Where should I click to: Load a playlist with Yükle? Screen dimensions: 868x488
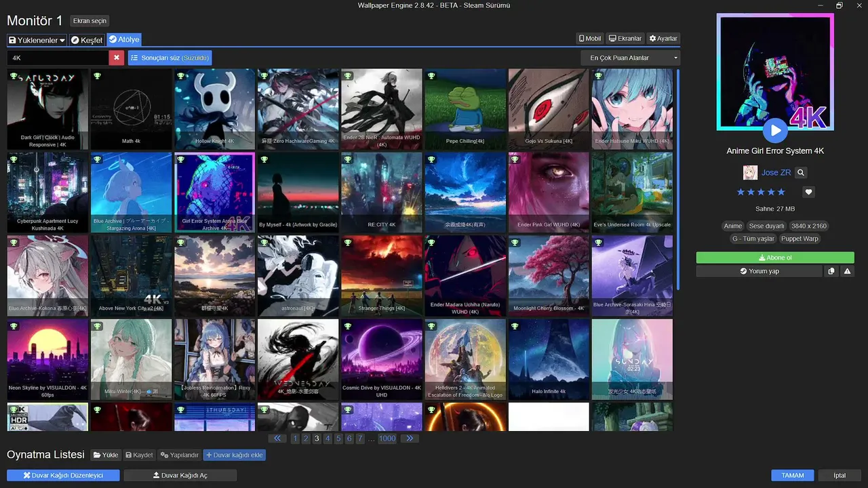tap(105, 455)
